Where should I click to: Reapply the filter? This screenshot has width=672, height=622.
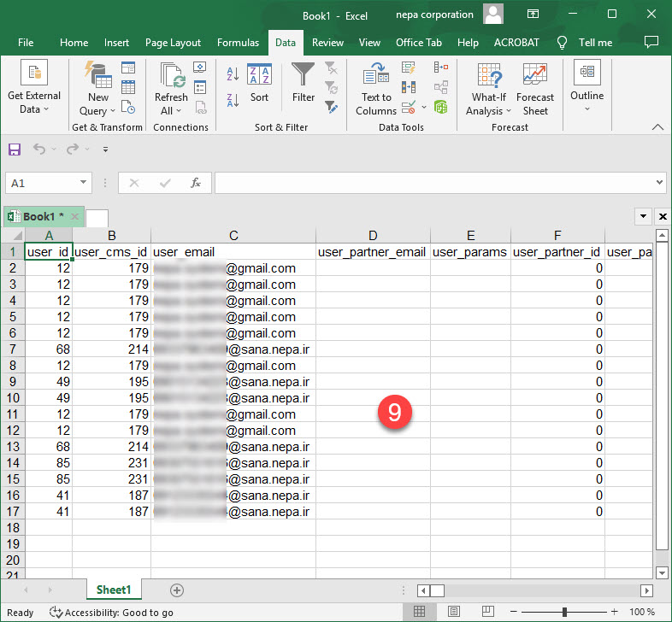click(x=331, y=87)
